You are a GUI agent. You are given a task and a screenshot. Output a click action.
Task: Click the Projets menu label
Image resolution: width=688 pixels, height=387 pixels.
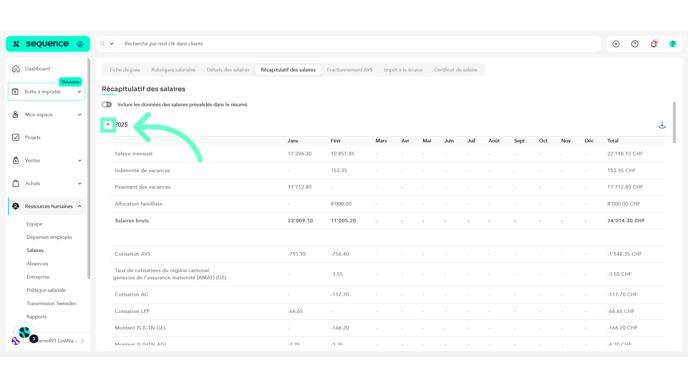click(32, 137)
